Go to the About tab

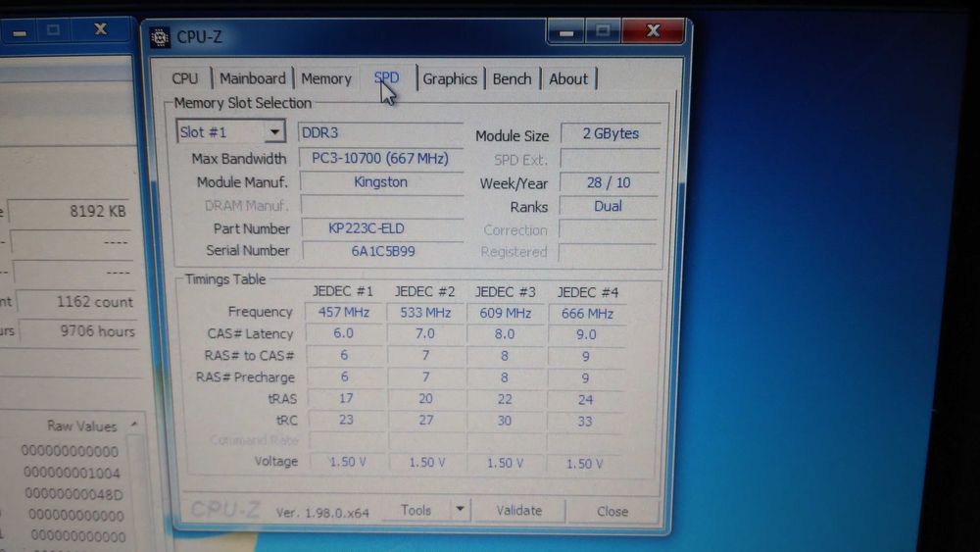(x=568, y=78)
